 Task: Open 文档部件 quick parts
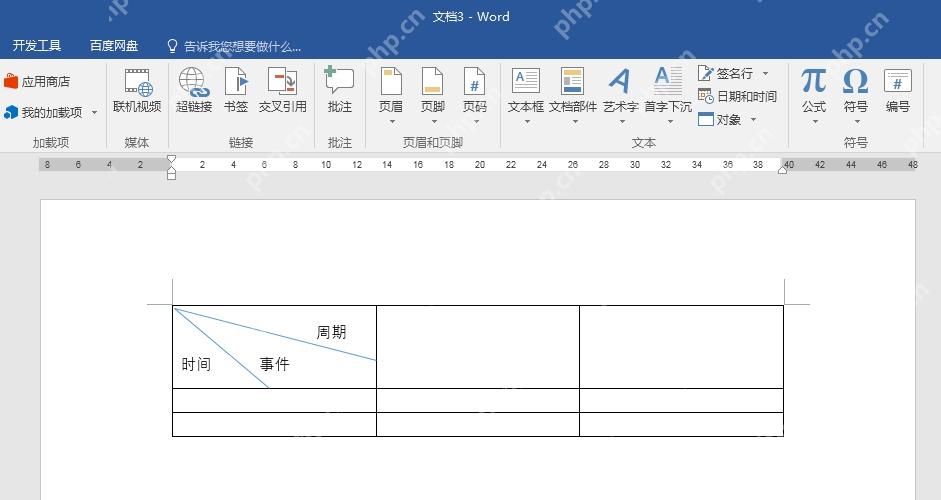[573, 89]
